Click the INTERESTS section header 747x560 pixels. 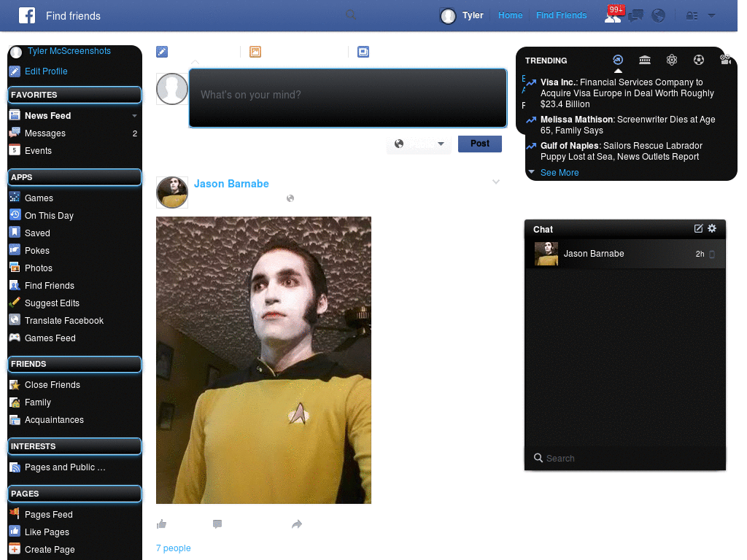click(75, 446)
